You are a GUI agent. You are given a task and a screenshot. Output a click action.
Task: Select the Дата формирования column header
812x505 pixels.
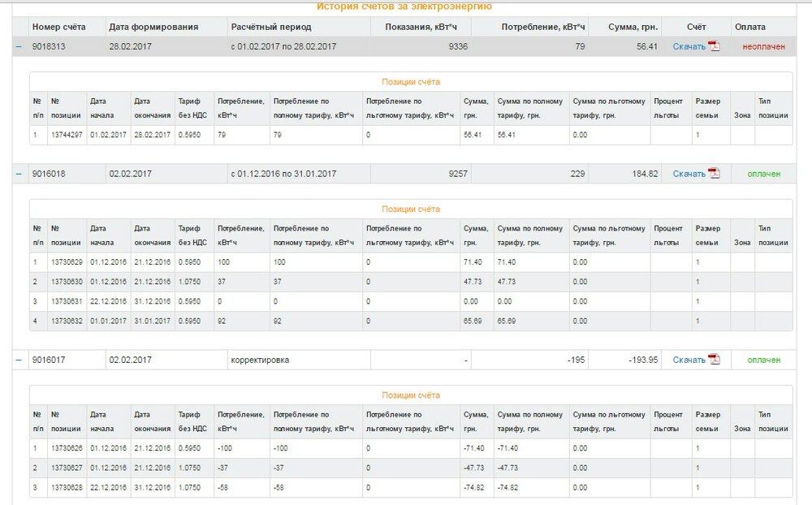(x=153, y=27)
